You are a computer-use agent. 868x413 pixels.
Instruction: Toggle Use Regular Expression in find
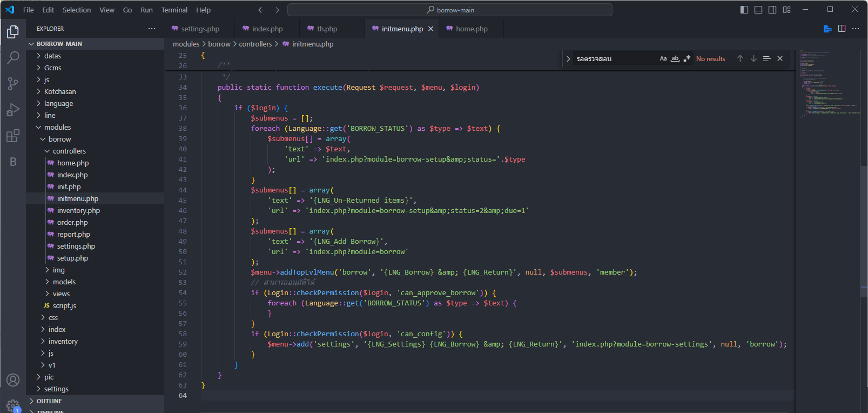click(x=687, y=58)
